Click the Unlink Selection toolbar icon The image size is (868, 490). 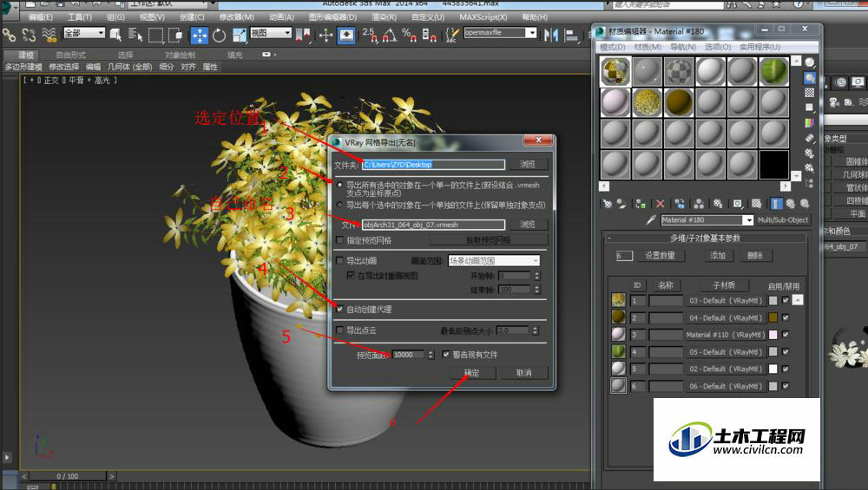coord(29,36)
